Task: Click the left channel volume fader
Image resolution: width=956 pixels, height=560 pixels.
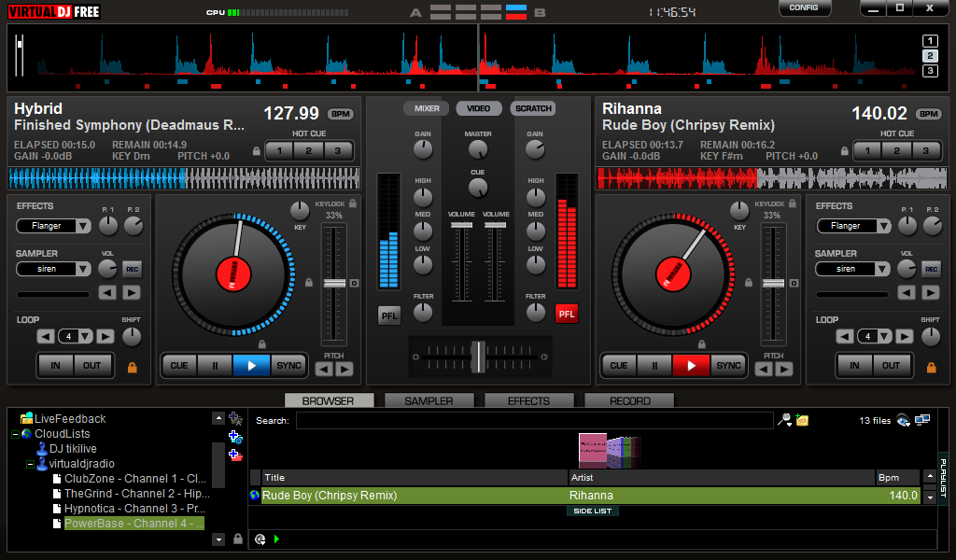Action: pyautogui.click(x=461, y=226)
